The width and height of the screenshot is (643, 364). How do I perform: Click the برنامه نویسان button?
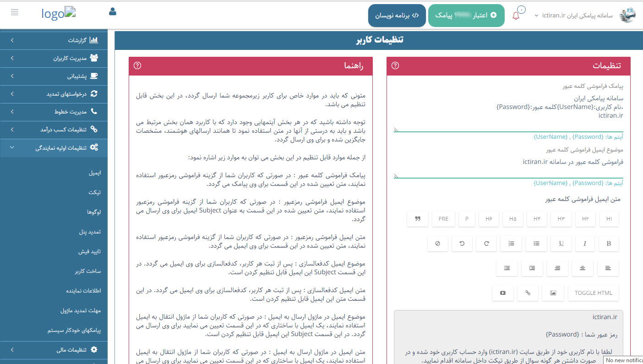397,15
